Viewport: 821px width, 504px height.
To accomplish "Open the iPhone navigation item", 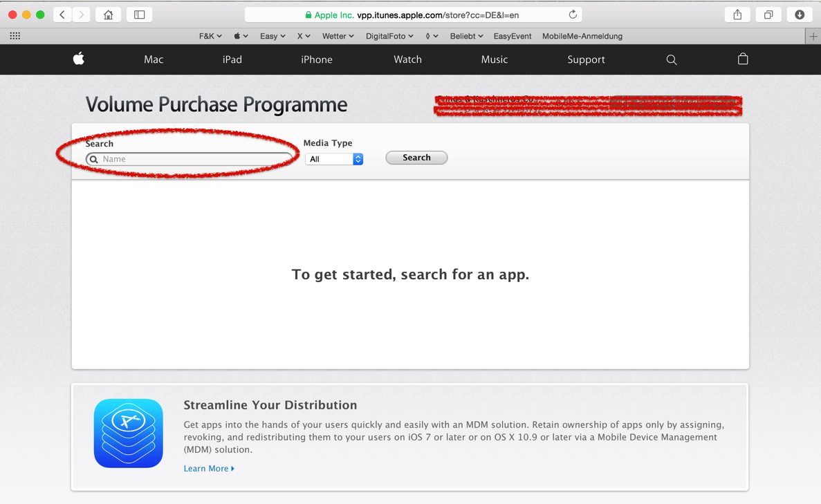I will pyautogui.click(x=316, y=59).
